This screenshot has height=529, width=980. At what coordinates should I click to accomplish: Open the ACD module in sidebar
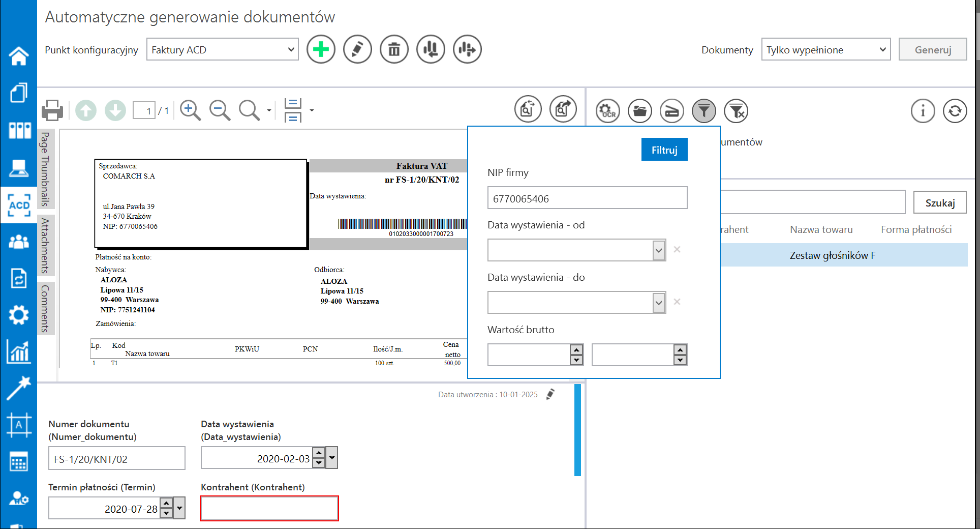[19, 205]
